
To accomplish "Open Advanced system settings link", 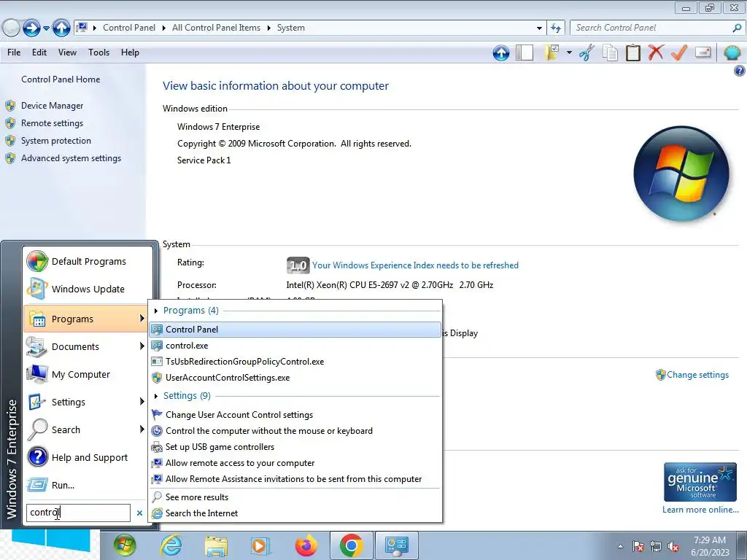I will pos(71,158).
